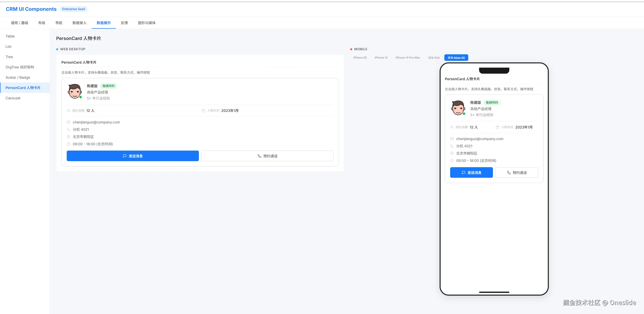Open Avatar / Badge in the sidebar
The height and width of the screenshot is (314, 644).
click(x=25, y=77)
